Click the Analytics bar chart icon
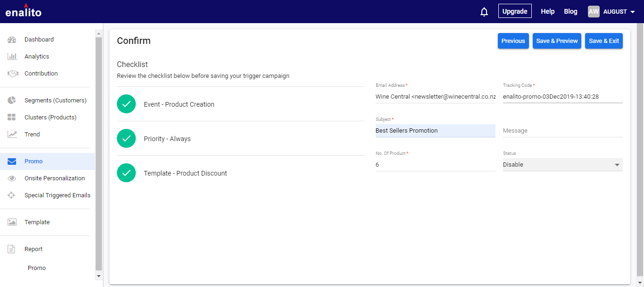Image resolution: width=644 pixels, height=287 pixels. (x=12, y=57)
